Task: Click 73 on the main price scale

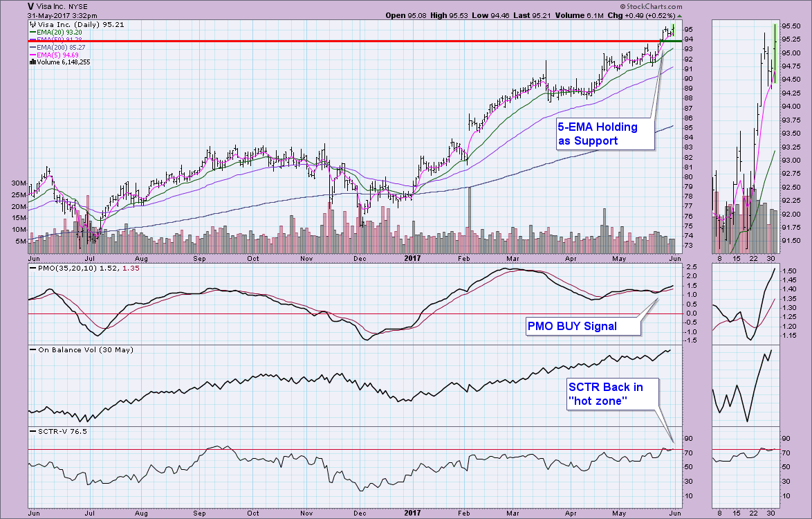Action: [688, 246]
